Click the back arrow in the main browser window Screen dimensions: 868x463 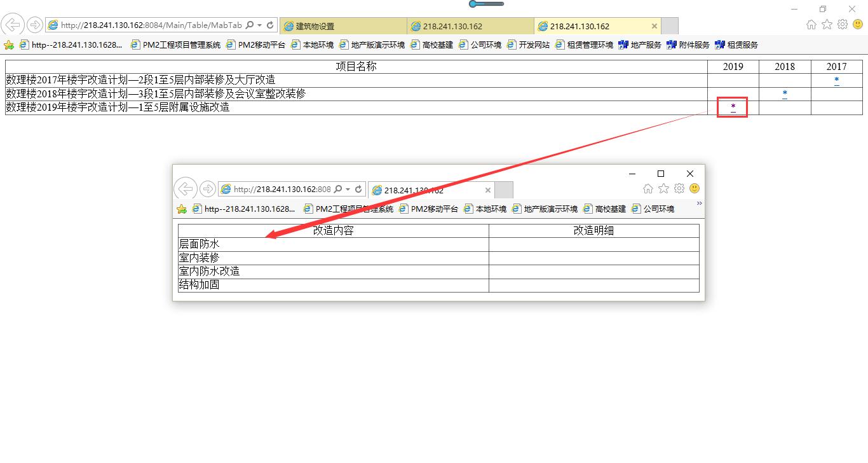point(13,25)
